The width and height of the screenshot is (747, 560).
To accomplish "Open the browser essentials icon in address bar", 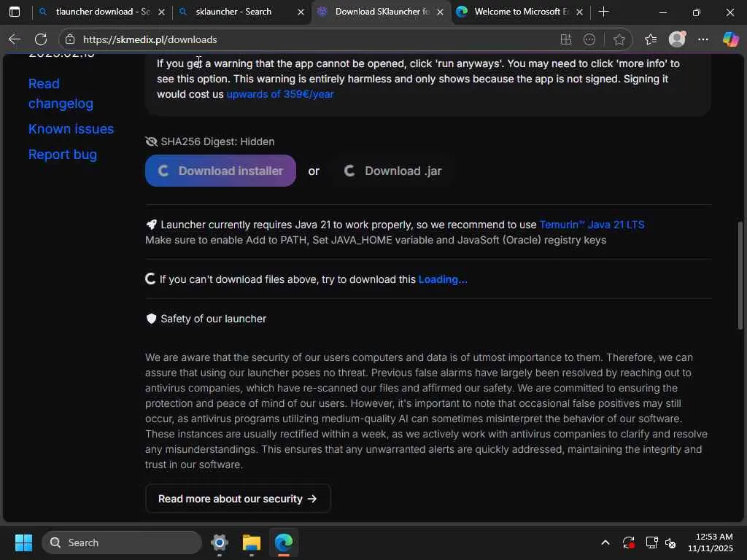I will pos(589,39).
